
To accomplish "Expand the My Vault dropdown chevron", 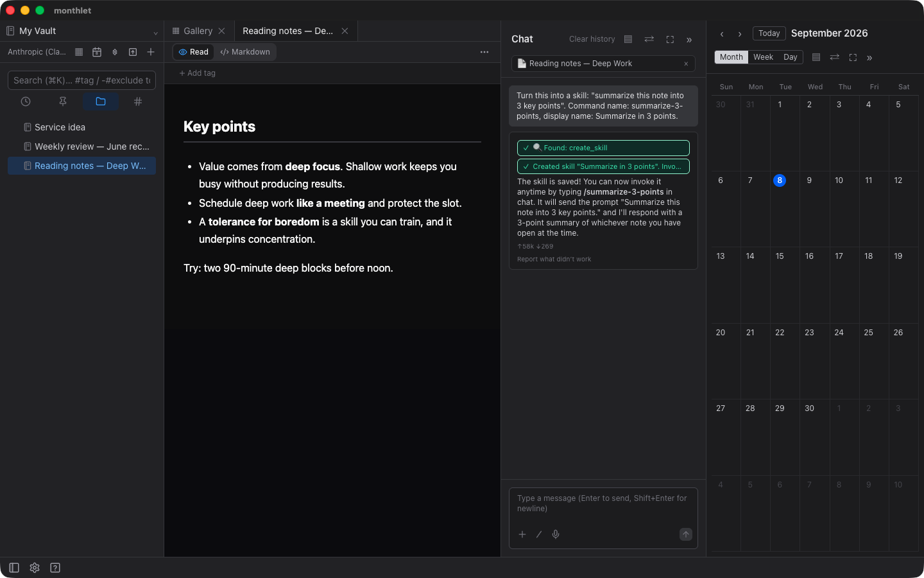I will point(155,33).
